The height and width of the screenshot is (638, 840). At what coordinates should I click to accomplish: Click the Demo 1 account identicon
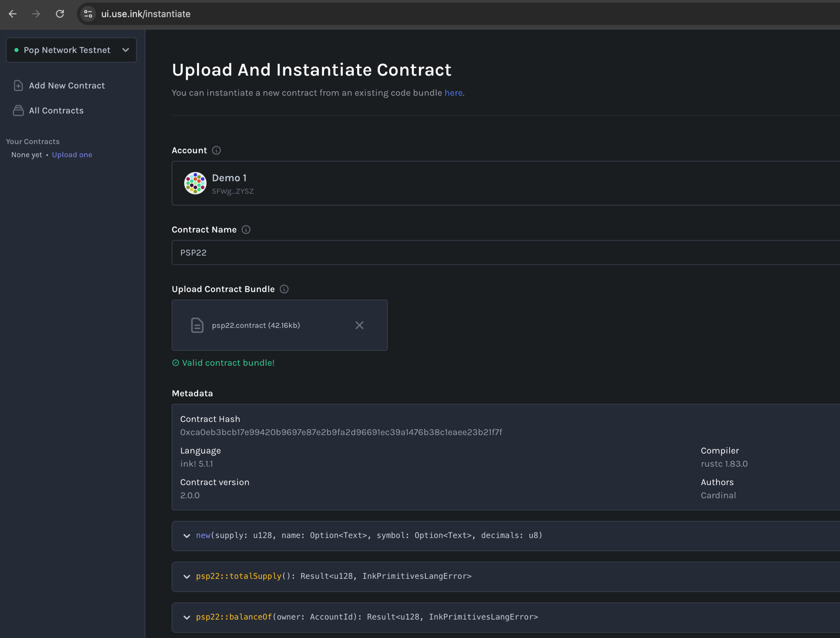195,183
